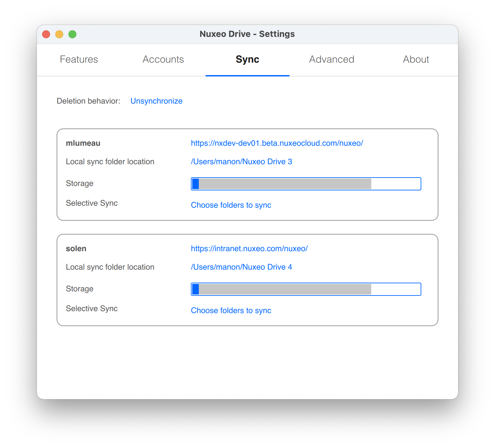
Task: Click the mlumeau storage usage bar
Action: (306, 184)
